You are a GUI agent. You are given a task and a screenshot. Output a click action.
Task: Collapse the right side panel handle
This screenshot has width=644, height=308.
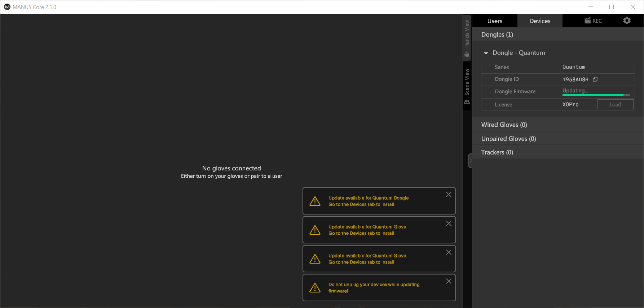click(470, 161)
